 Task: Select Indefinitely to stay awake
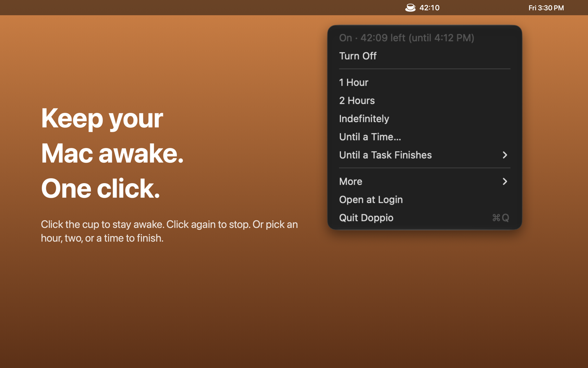(x=425, y=119)
